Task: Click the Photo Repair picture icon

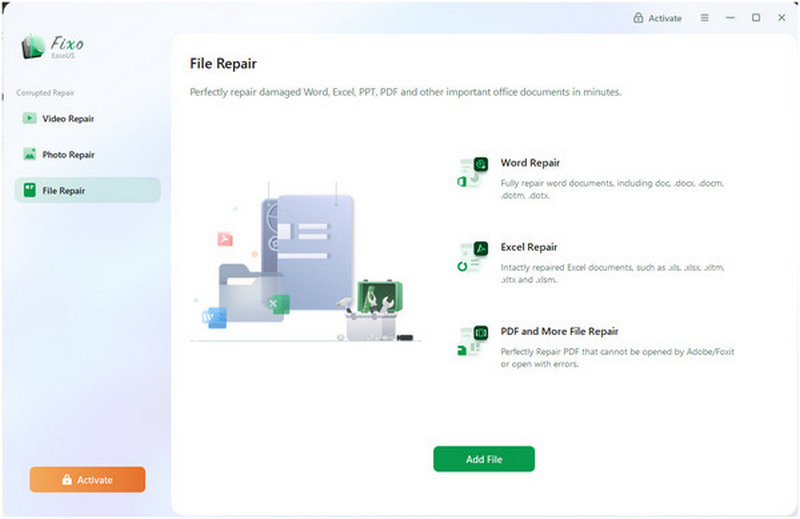Action: (x=30, y=154)
